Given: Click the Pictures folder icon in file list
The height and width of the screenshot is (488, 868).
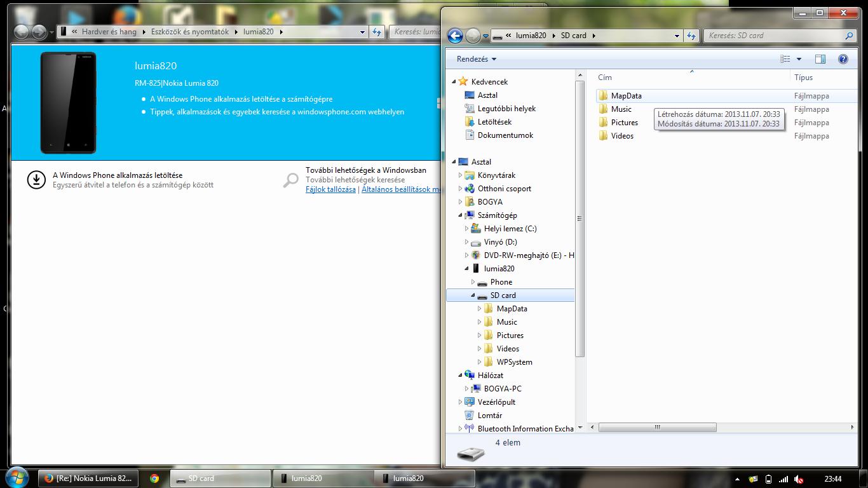Looking at the screenshot, I should click(x=603, y=122).
